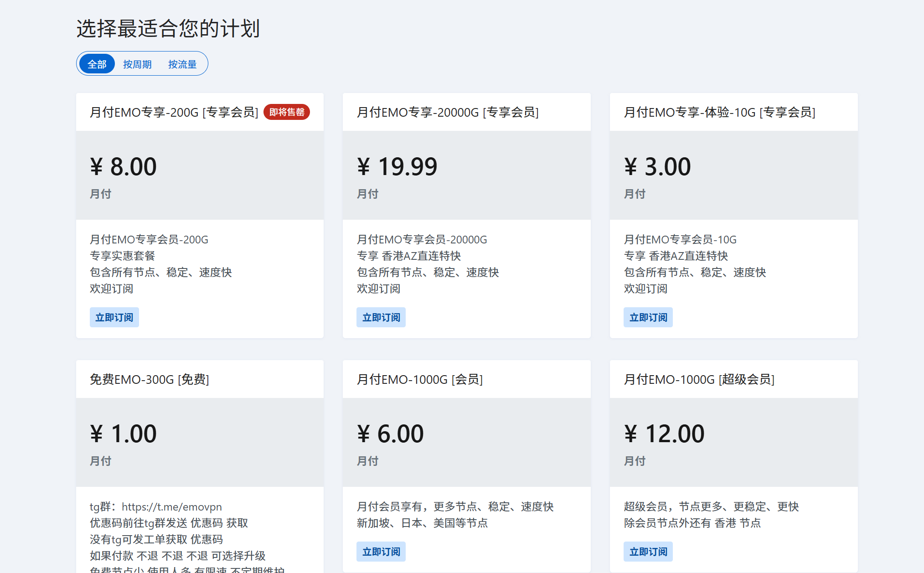Switch to the 按流量 tab
This screenshot has height=573, width=924.
coord(182,64)
